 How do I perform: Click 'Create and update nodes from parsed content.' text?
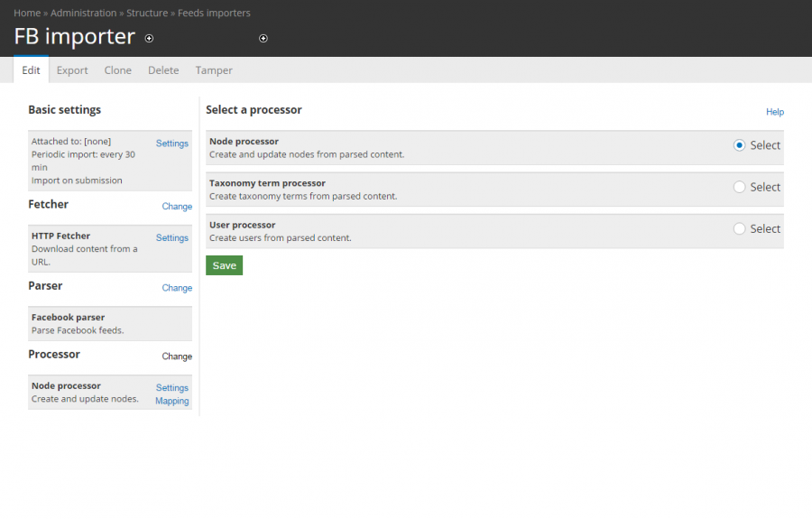click(x=307, y=154)
